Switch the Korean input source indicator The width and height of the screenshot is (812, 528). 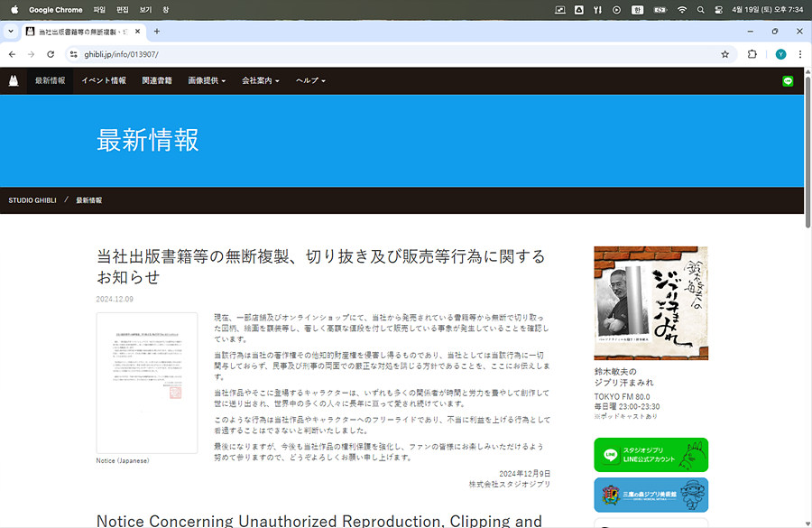point(638,10)
